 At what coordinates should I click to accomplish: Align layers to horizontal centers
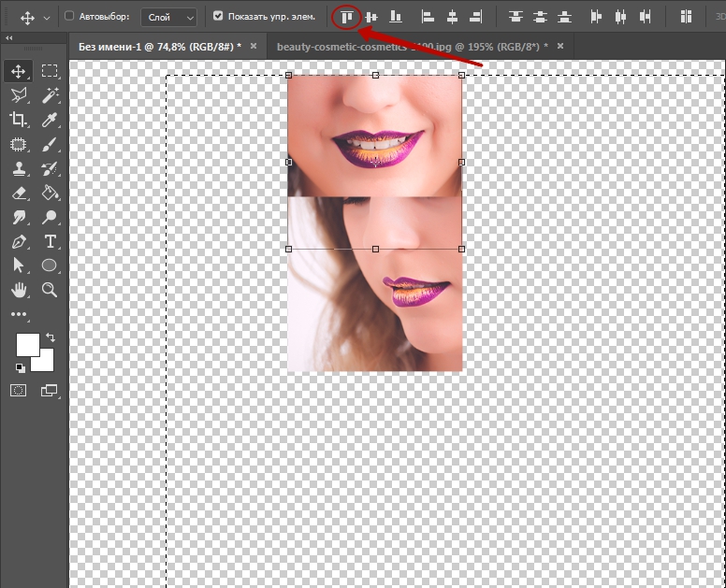click(453, 17)
